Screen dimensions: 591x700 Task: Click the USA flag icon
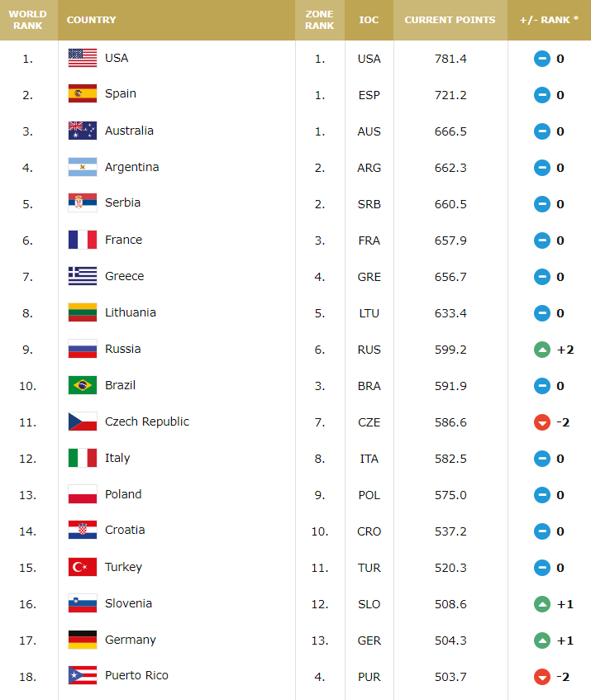click(83, 58)
